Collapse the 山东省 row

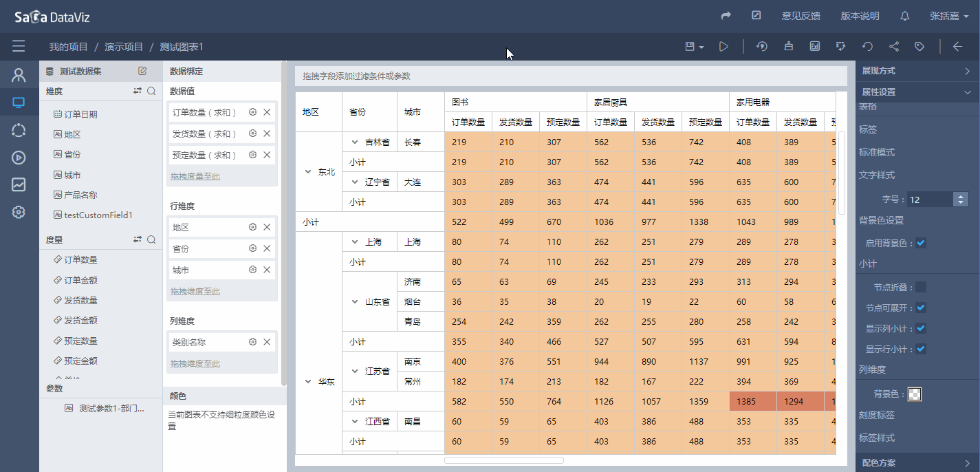click(x=355, y=302)
